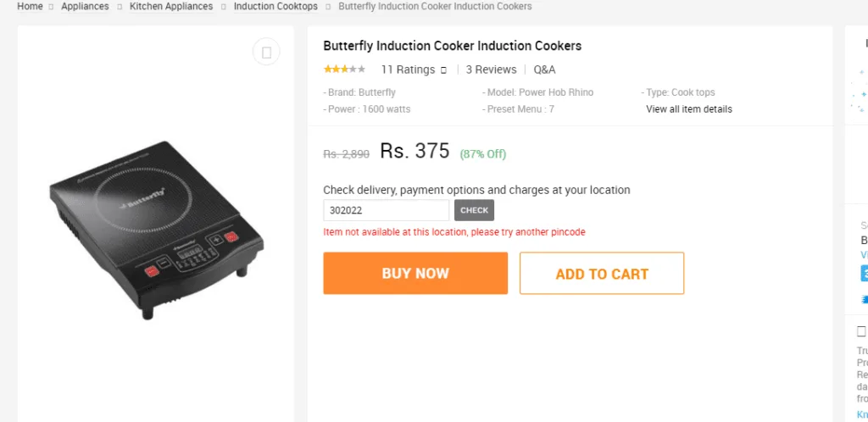The width and height of the screenshot is (868, 422).
Task: Expand the 11 Ratings dropdown arrow
Action: (443, 70)
